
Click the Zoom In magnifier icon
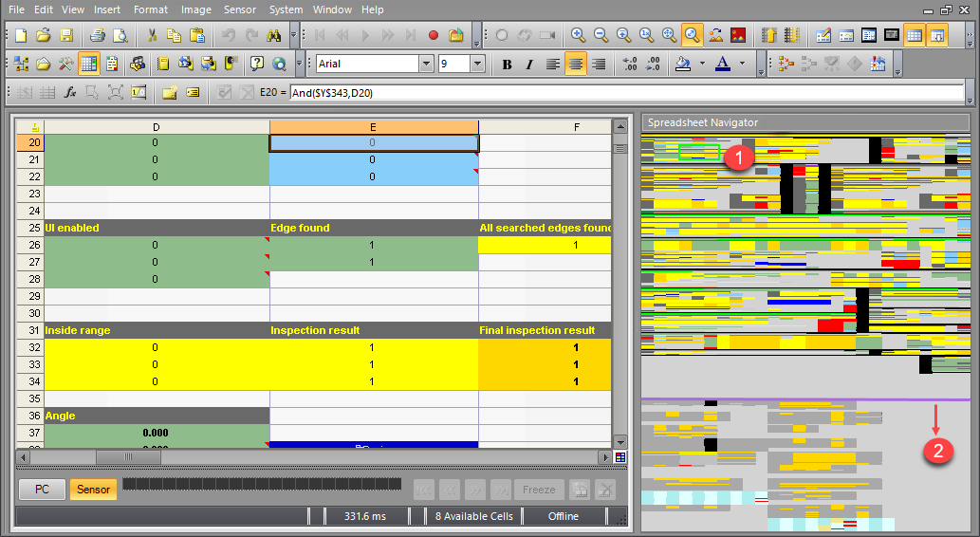pyautogui.click(x=578, y=36)
